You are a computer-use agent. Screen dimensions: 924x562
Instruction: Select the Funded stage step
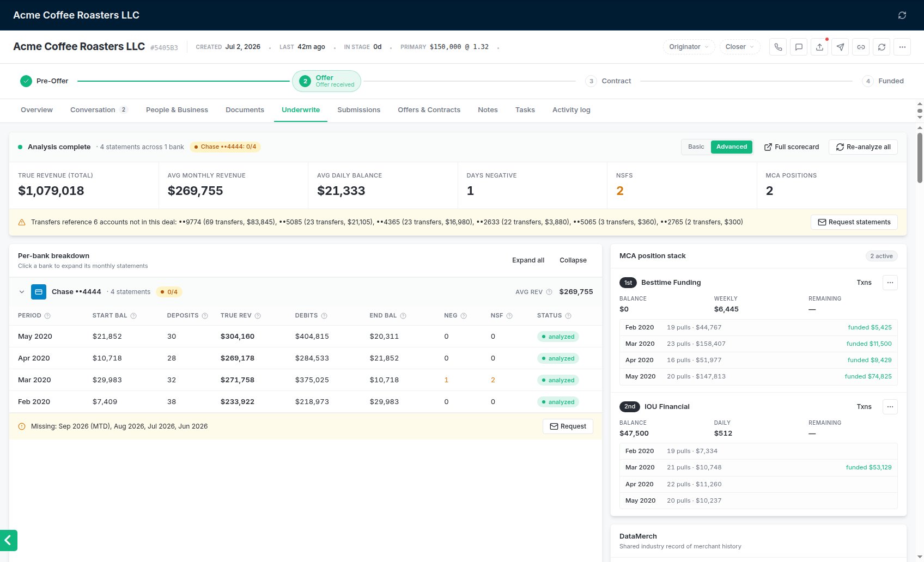click(883, 81)
